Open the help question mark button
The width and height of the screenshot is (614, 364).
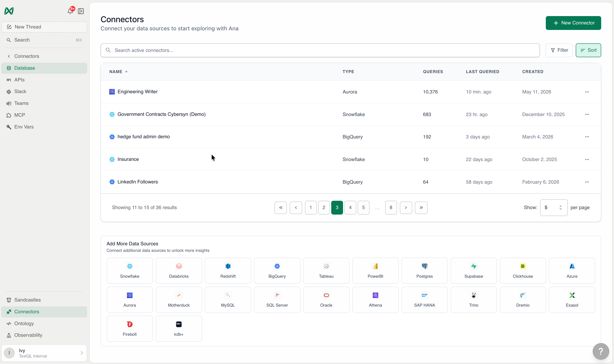(x=601, y=351)
